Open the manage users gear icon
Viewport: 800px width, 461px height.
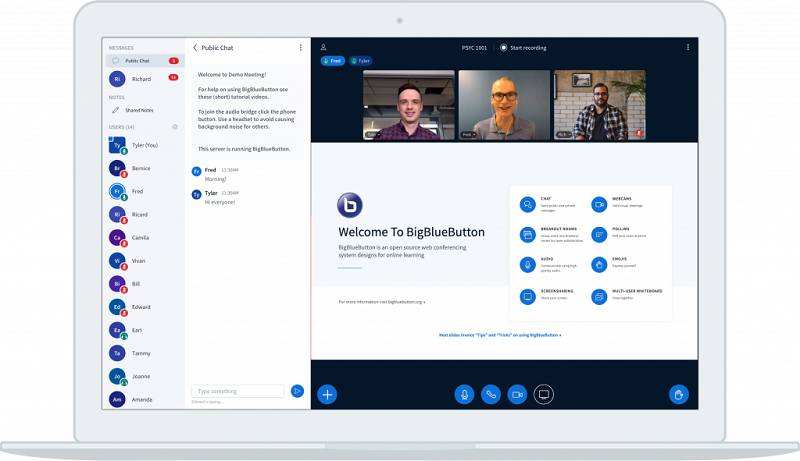(x=175, y=127)
